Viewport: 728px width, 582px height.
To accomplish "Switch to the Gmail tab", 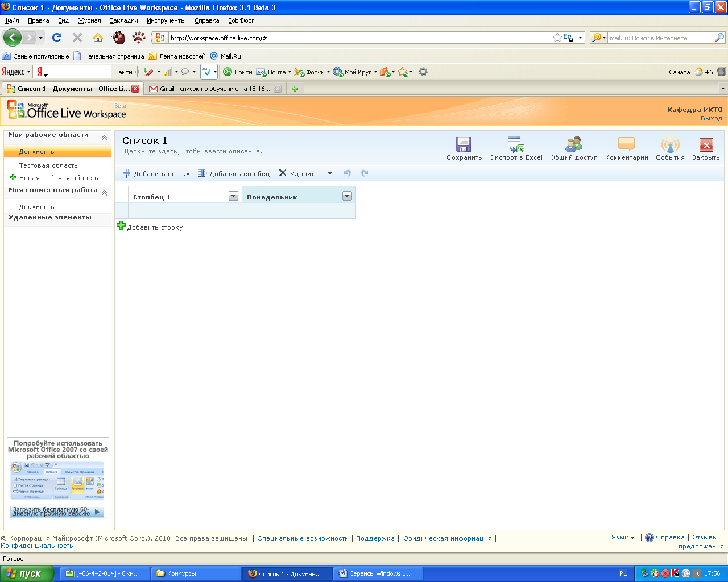I will point(215,89).
